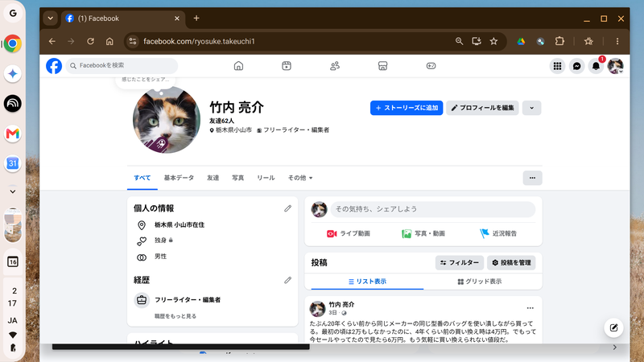Click the profile avatar in the post composer
This screenshot has width=644, height=362.
(x=319, y=209)
